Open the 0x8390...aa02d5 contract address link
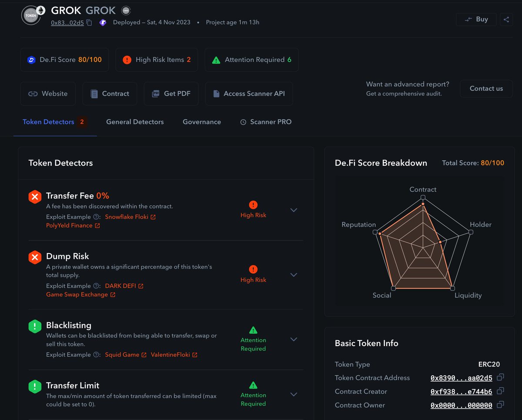This screenshot has width=522, height=420. [x=461, y=378]
